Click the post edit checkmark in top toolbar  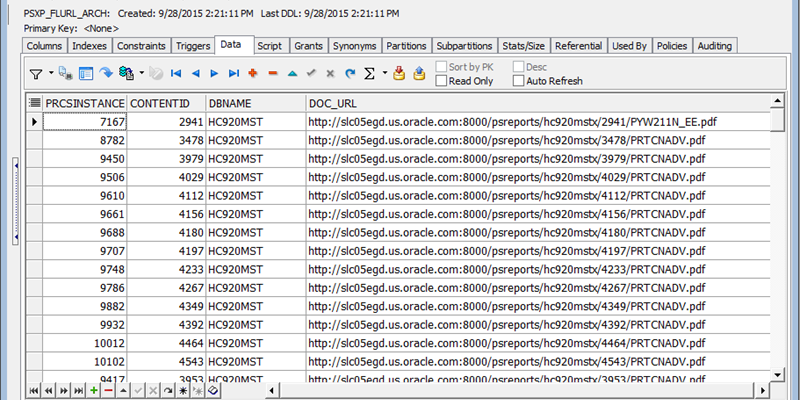[x=311, y=73]
